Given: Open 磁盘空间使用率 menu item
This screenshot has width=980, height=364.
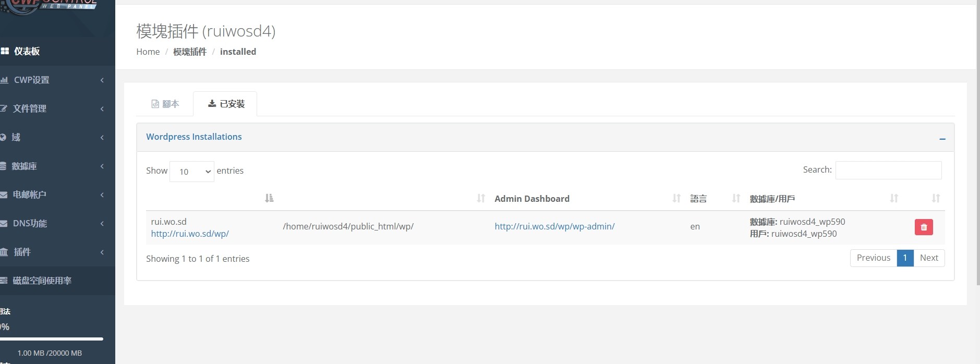Looking at the screenshot, I should point(57,281).
